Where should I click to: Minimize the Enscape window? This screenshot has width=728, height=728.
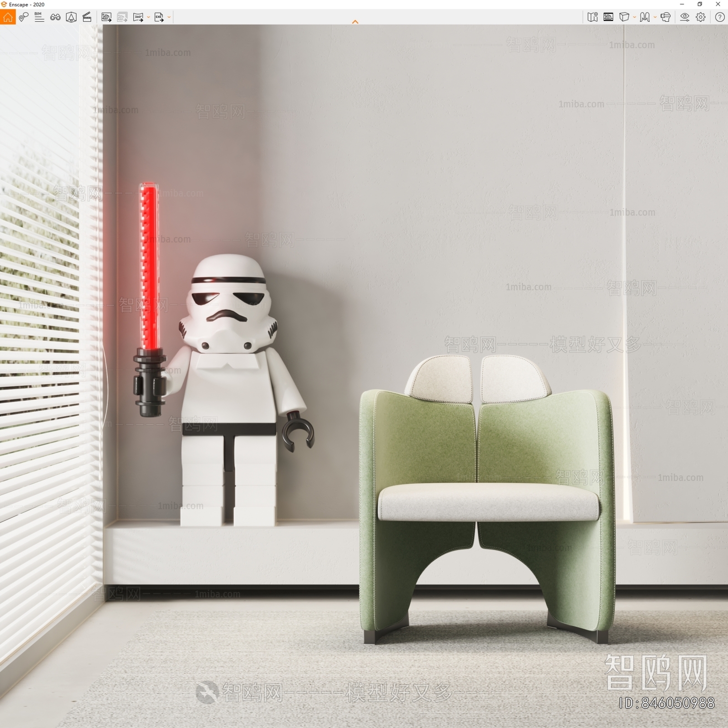click(x=682, y=5)
